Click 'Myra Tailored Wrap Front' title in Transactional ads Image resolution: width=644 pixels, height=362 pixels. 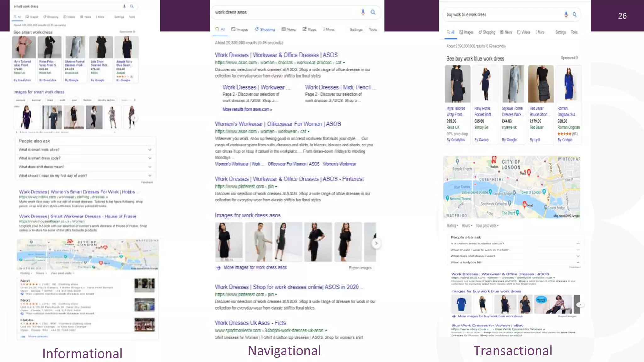coord(456,112)
